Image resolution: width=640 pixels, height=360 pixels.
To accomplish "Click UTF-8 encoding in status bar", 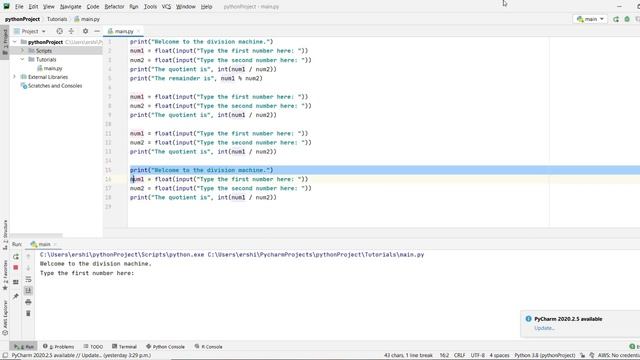I will 478,356.
